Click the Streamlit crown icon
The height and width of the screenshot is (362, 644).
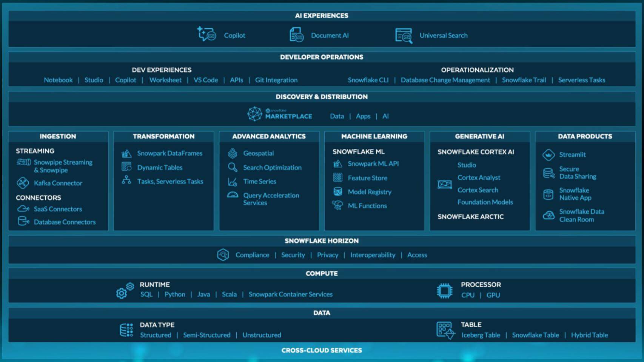(548, 155)
